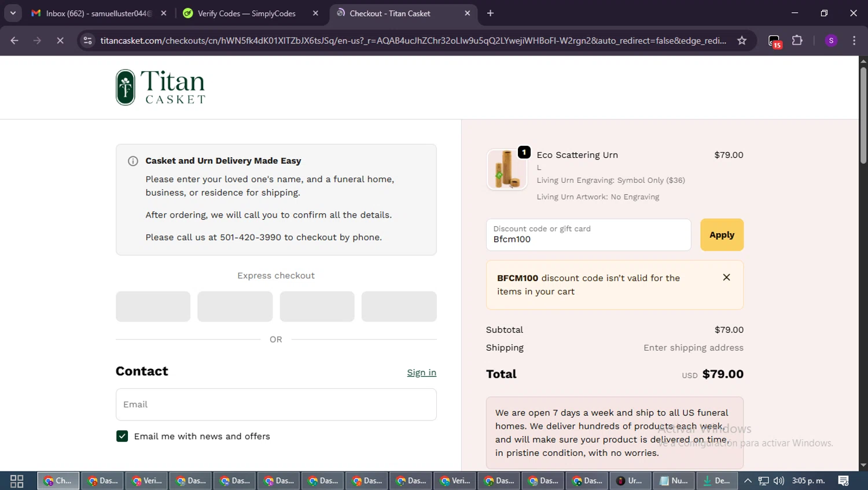
Task: Stop loading the page
Action: coord(60,40)
